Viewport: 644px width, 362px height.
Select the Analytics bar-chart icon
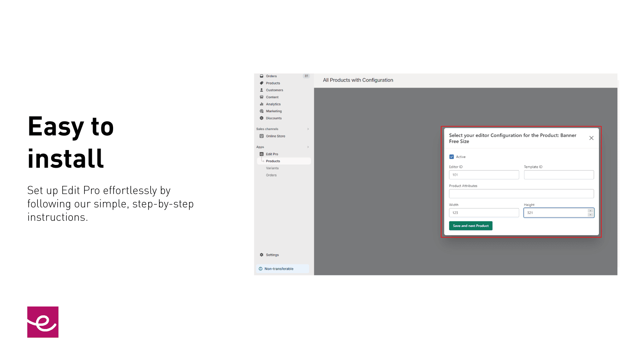(262, 104)
